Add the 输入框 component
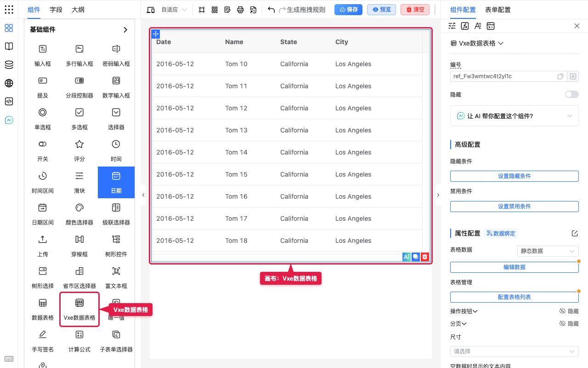Image resolution: width=588 pixels, height=368 pixels. pyautogui.click(x=43, y=55)
